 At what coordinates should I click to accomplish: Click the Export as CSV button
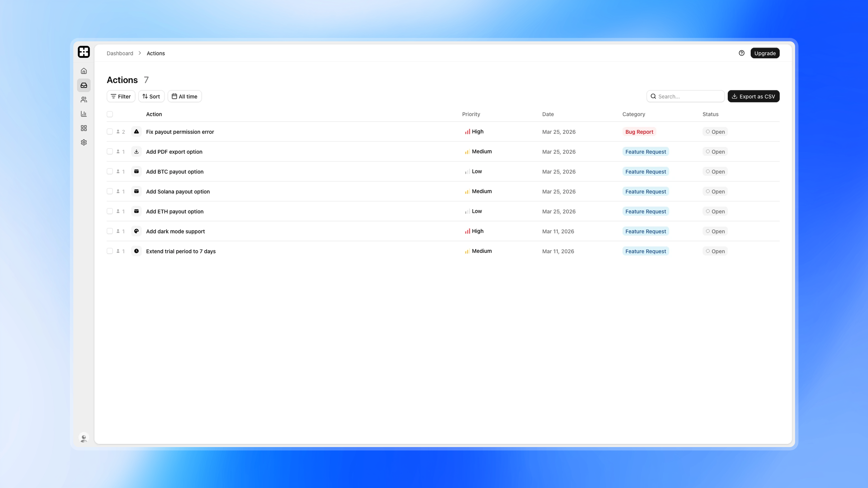point(753,96)
